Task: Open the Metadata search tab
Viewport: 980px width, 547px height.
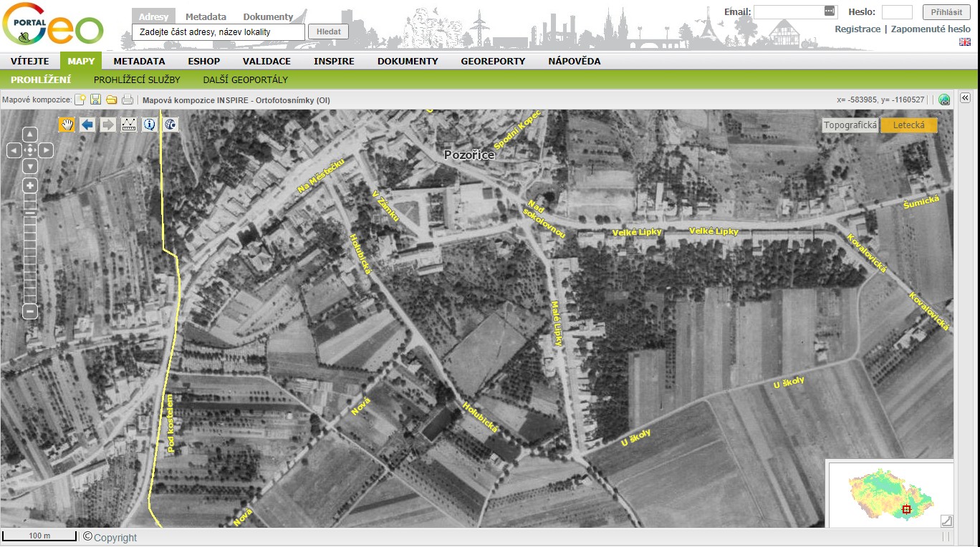Action: click(206, 16)
